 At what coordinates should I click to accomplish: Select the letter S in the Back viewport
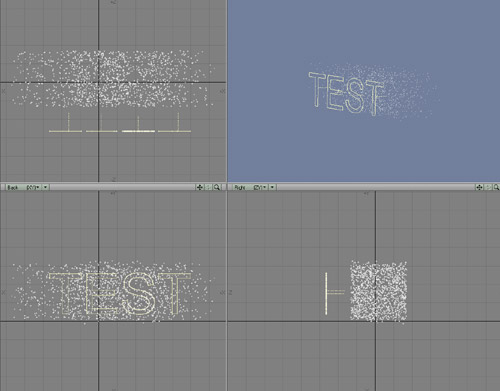point(138,293)
